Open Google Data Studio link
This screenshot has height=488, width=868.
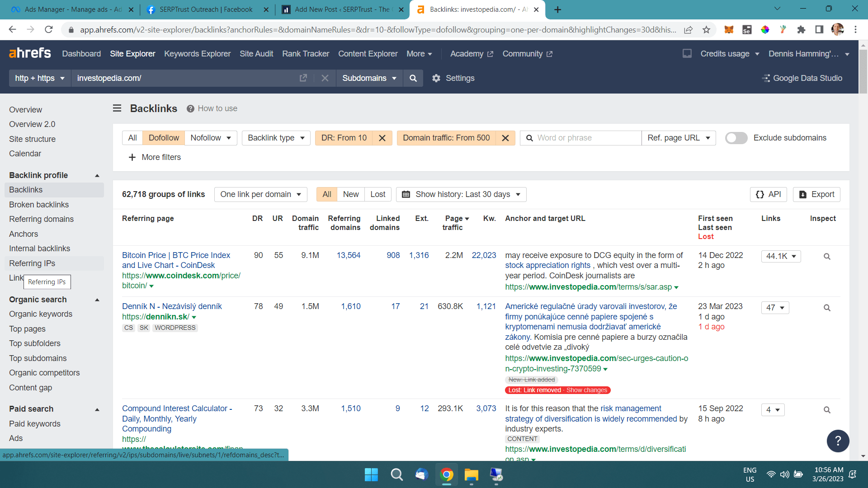(x=802, y=78)
